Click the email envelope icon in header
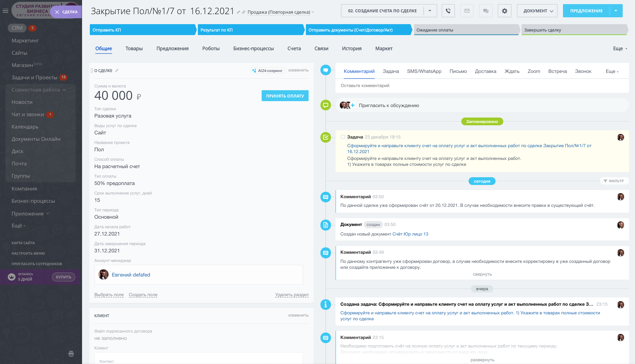 click(x=467, y=11)
